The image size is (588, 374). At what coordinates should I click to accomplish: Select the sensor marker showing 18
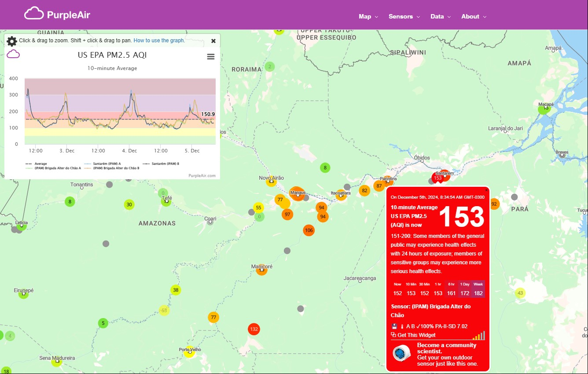click(6, 371)
